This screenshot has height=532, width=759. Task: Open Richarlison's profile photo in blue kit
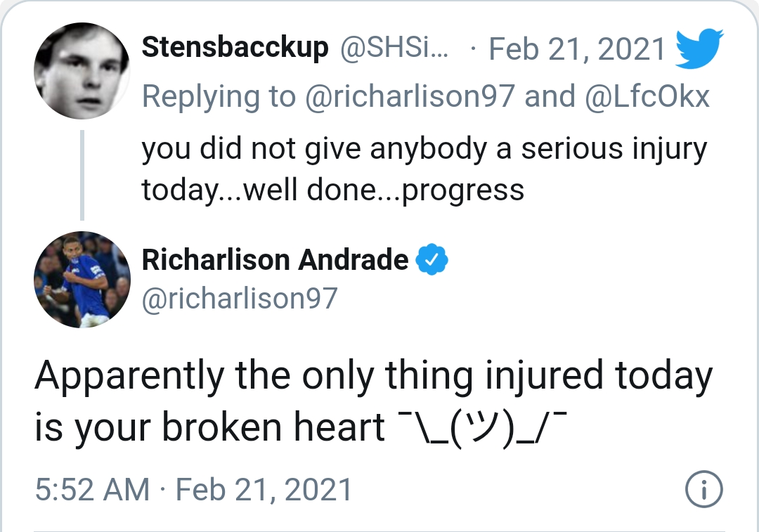[82, 279]
